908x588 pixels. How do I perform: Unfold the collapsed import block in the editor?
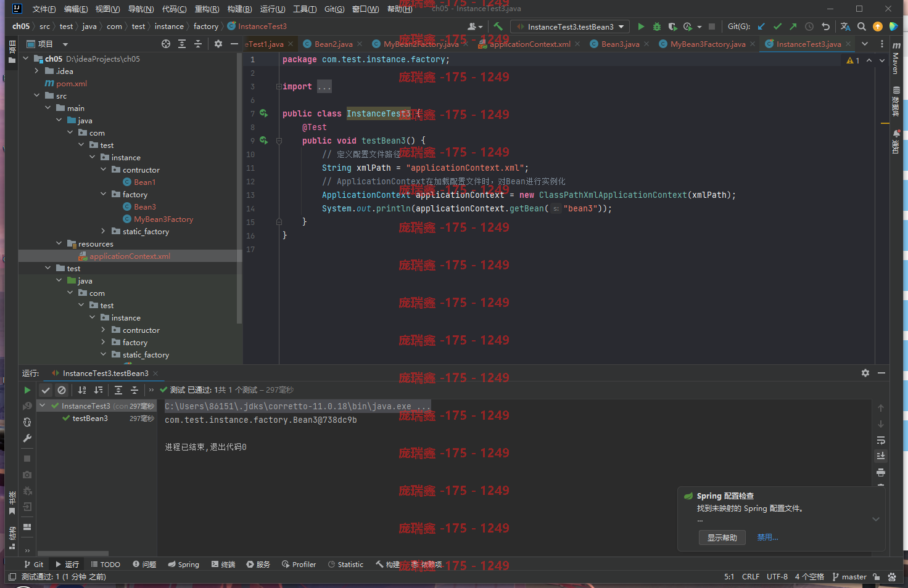point(279,86)
